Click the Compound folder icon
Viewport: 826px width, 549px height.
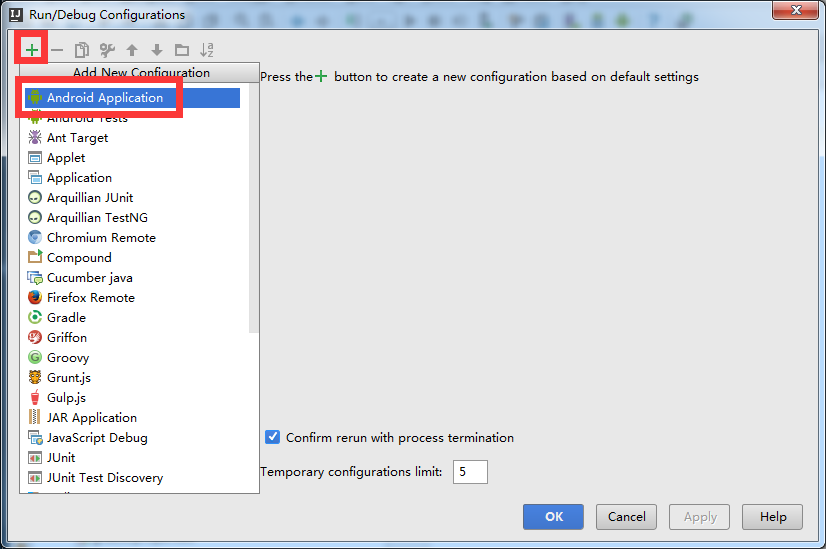coord(35,257)
